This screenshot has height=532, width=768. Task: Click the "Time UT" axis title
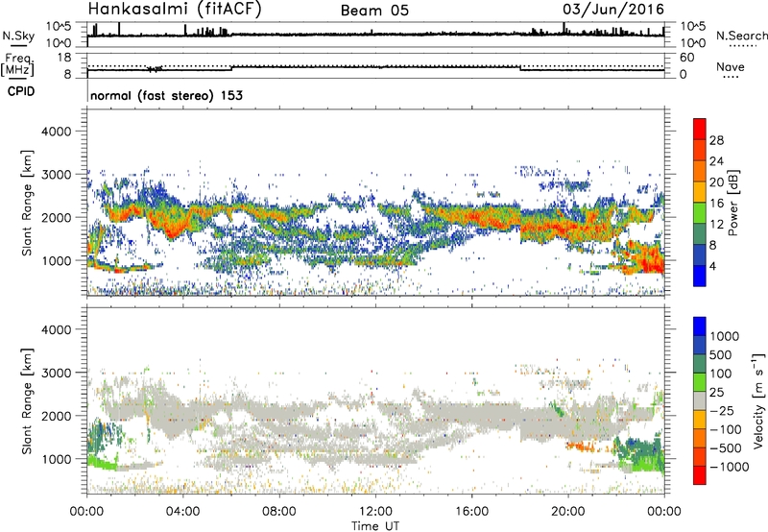(x=375, y=526)
